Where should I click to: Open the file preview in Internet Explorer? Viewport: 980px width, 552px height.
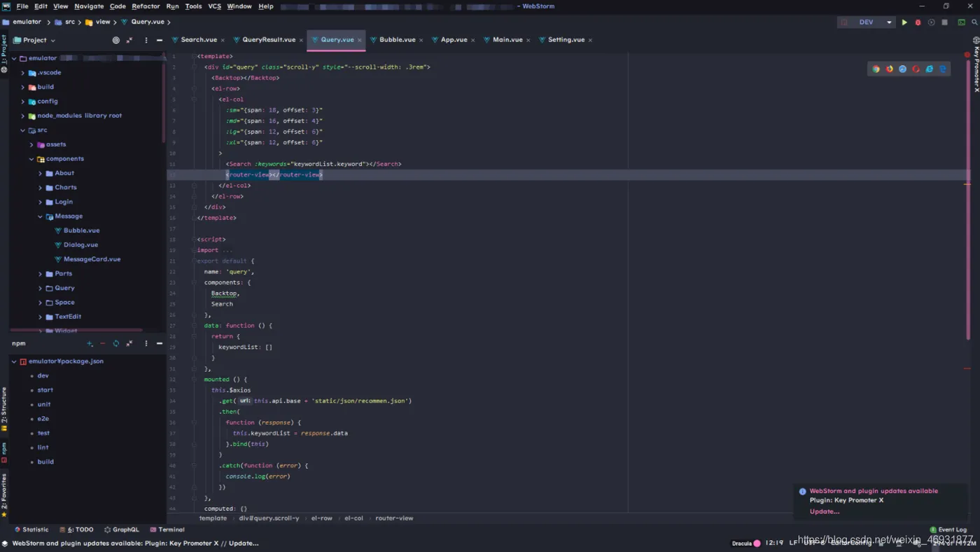tap(929, 69)
